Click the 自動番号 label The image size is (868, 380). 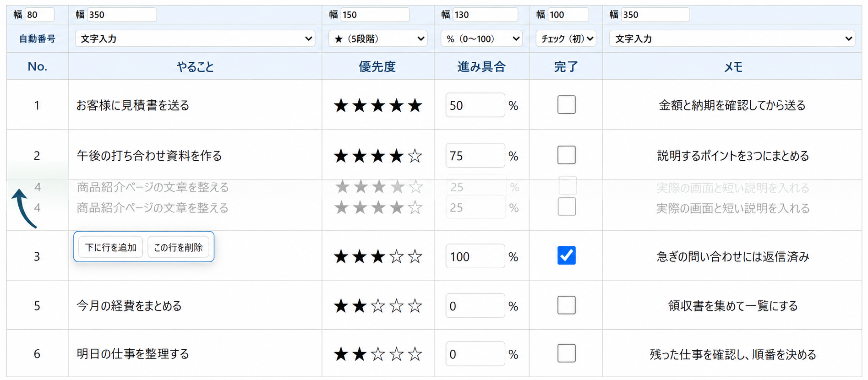click(x=37, y=39)
